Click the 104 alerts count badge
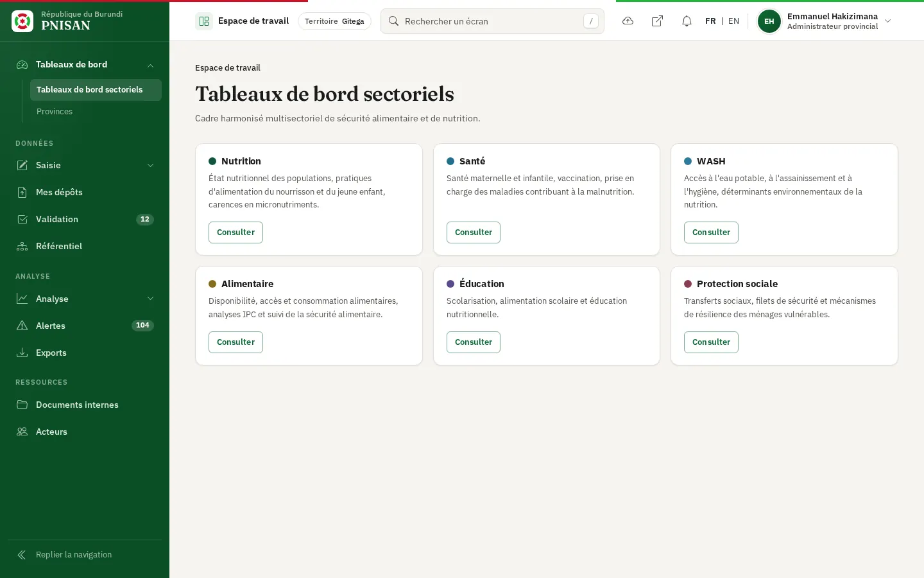This screenshot has width=924, height=578. [142, 326]
